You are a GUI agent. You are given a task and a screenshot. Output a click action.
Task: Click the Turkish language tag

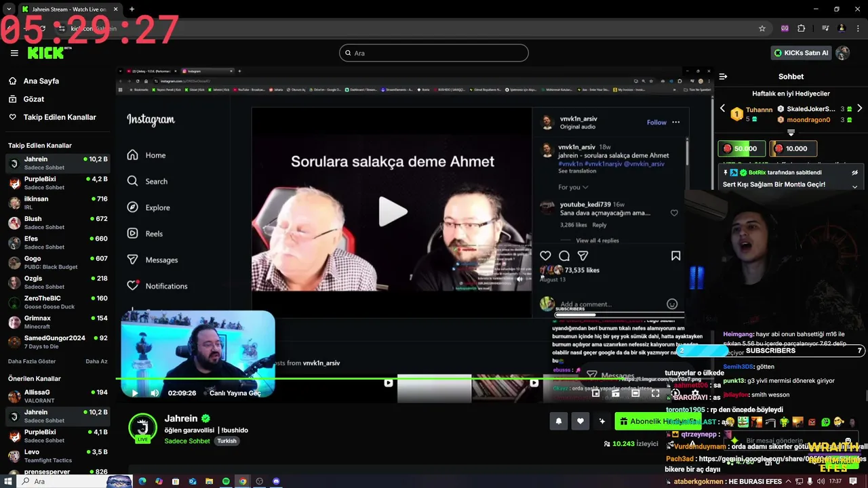[226, 441]
